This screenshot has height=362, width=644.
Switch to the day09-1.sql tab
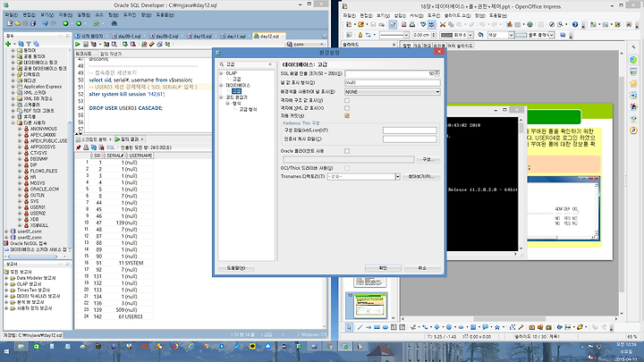[x=129, y=36]
